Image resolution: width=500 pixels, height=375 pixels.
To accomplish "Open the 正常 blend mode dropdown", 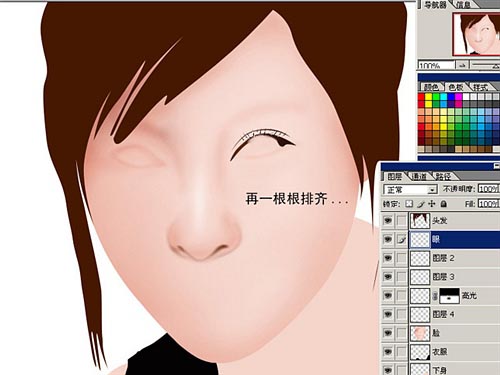I will [410, 189].
